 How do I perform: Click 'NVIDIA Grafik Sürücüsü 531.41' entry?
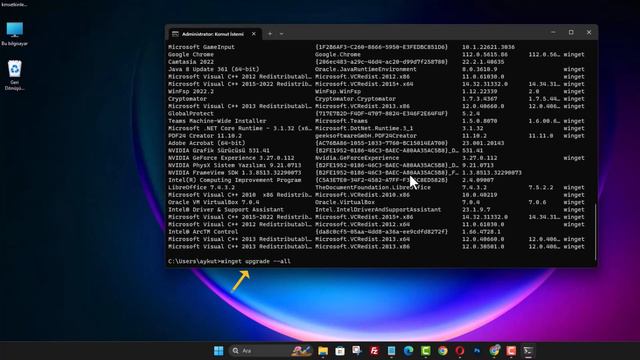tap(219, 151)
